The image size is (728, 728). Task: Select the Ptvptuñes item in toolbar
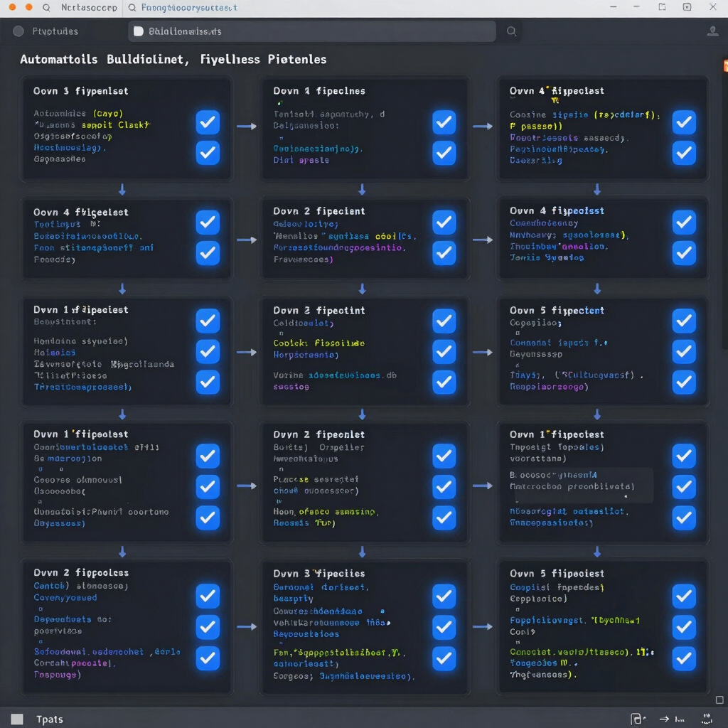(55, 31)
